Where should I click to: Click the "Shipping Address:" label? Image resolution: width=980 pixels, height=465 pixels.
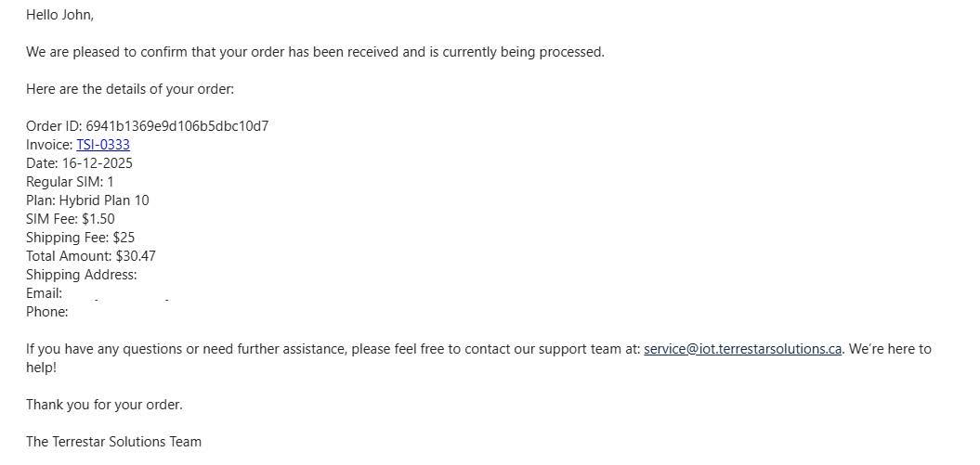point(81,275)
